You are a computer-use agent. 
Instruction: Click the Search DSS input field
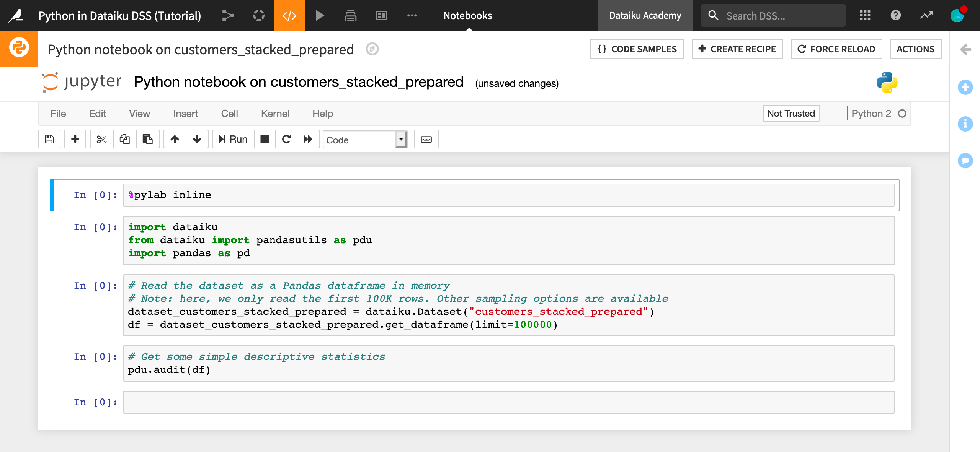[x=773, y=15]
